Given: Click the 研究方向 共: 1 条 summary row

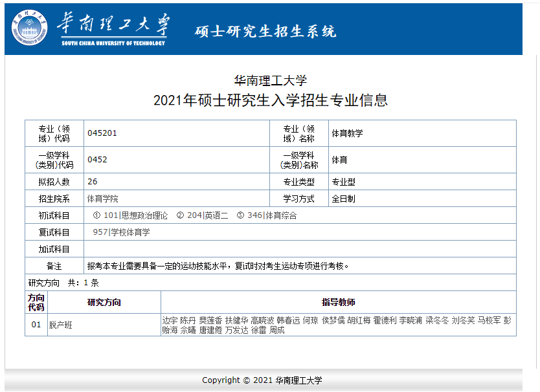Looking at the screenshot, I should [x=271, y=283].
